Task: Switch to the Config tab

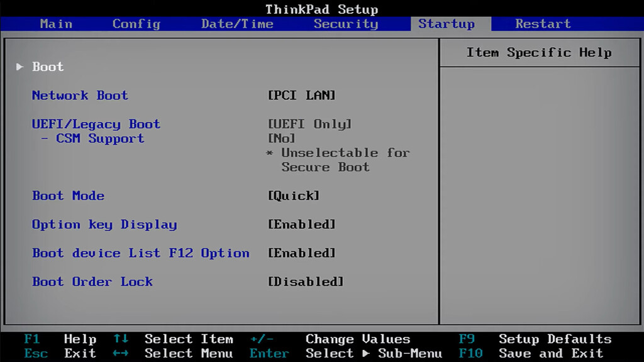Action: point(136,24)
